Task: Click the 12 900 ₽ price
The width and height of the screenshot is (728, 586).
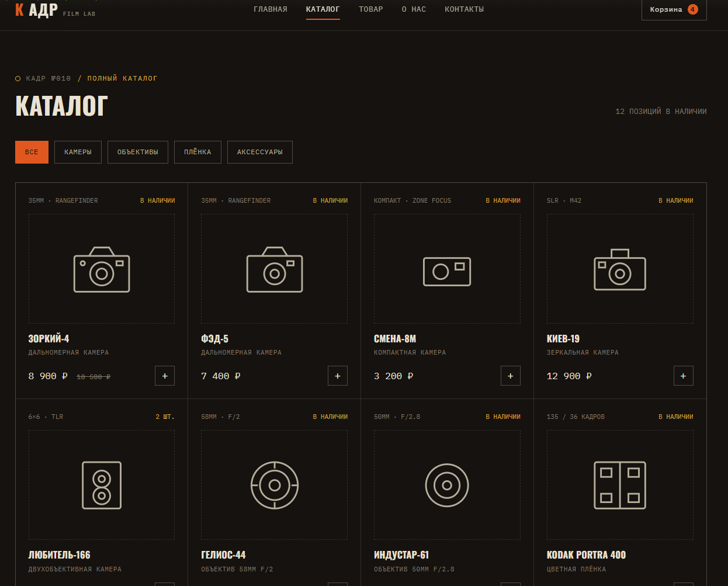Action: (x=569, y=376)
